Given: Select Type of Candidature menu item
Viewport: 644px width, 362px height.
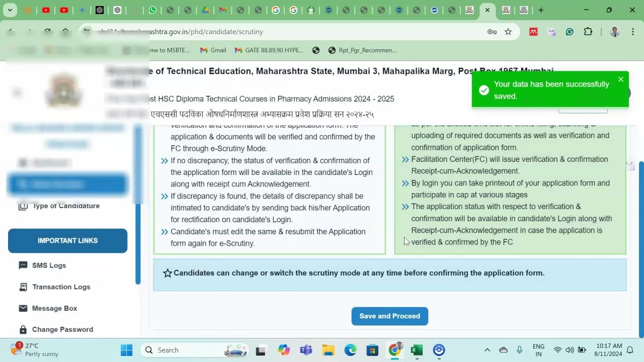Looking at the screenshot, I should click(x=66, y=206).
